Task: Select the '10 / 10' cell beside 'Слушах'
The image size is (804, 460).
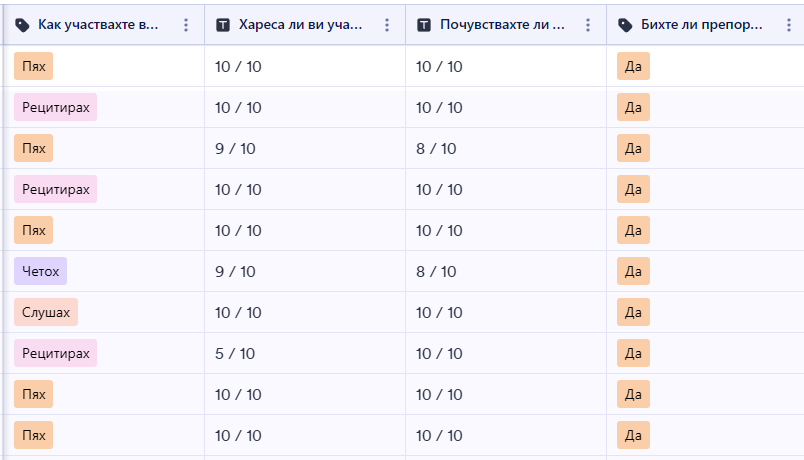Action: tap(305, 312)
